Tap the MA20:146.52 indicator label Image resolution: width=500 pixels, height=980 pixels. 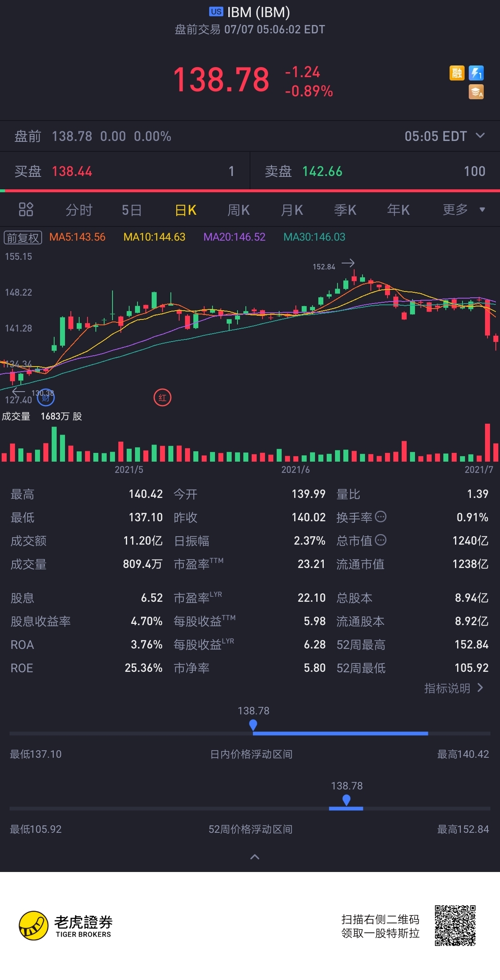(x=234, y=237)
